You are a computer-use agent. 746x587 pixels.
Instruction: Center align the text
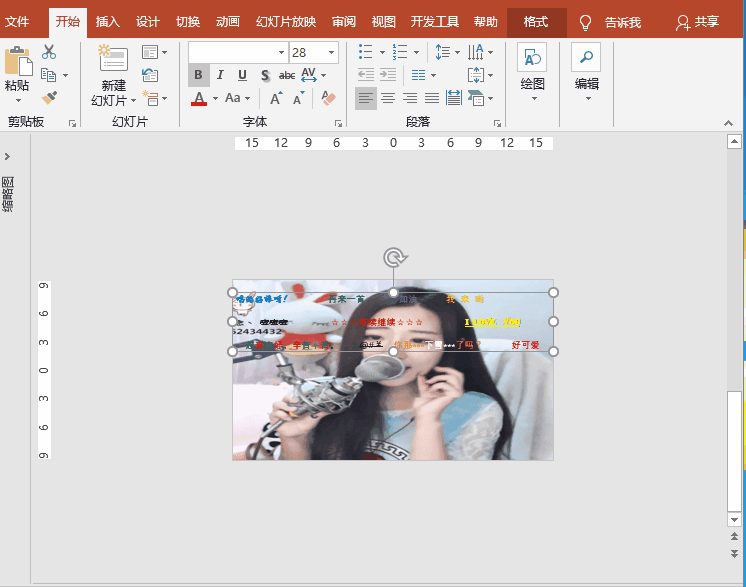(x=388, y=98)
